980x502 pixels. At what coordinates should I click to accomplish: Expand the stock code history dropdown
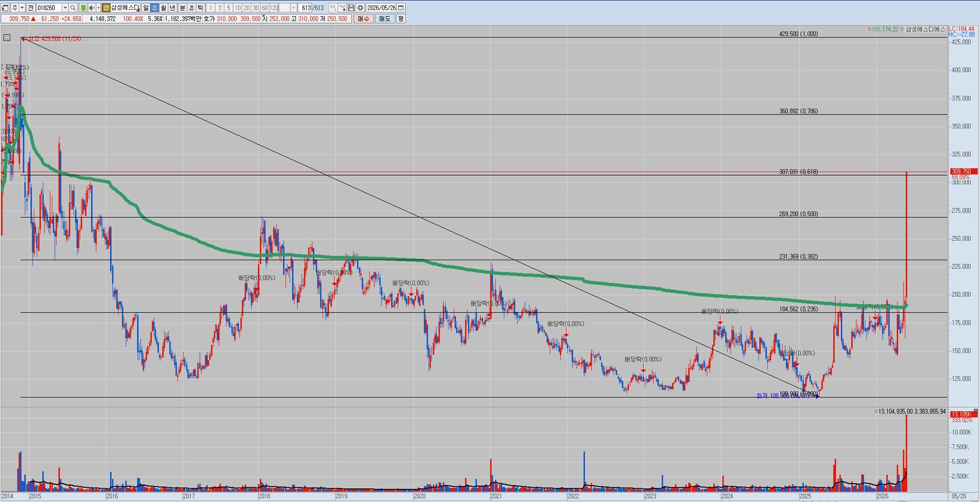click(x=65, y=8)
